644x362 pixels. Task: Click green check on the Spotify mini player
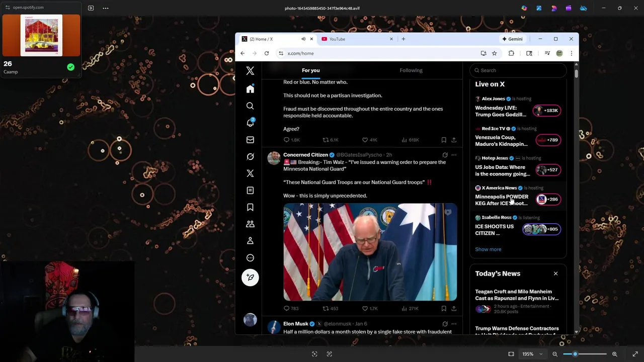point(70,67)
